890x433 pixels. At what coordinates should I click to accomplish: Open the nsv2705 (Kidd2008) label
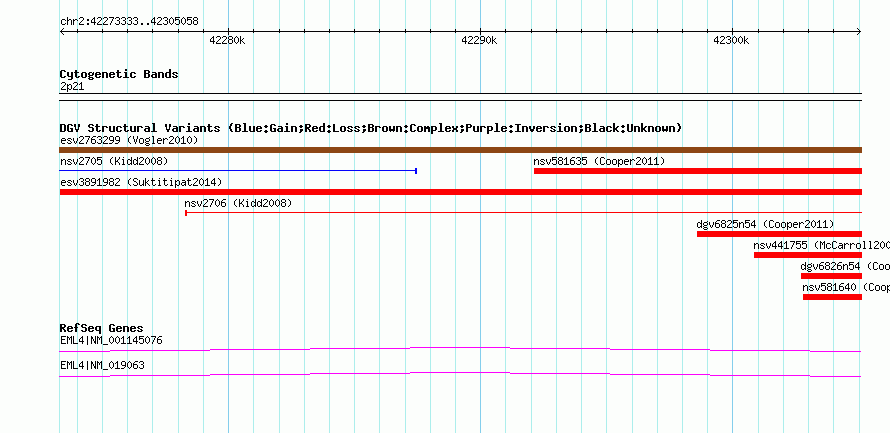(114, 161)
